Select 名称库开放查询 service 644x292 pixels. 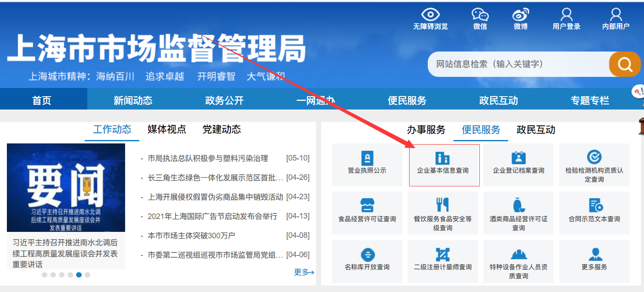367,262
